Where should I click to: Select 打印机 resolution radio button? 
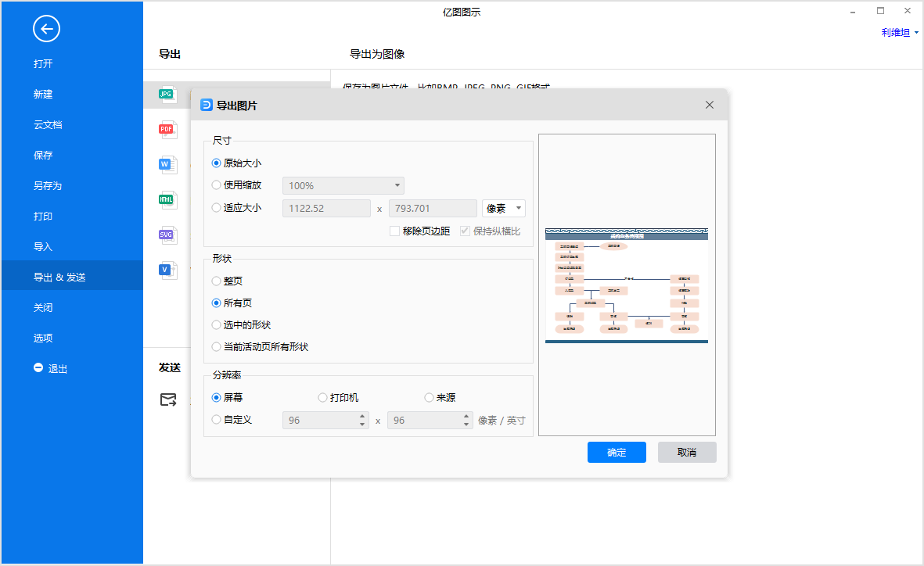click(322, 398)
